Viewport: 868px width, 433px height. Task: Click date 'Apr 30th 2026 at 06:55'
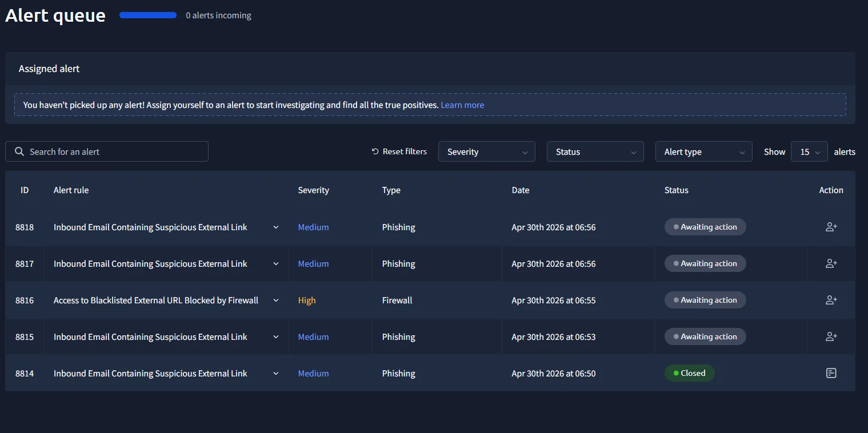click(554, 300)
